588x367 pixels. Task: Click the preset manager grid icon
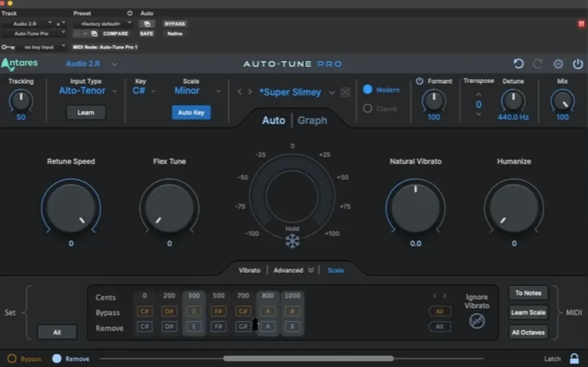click(x=345, y=92)
